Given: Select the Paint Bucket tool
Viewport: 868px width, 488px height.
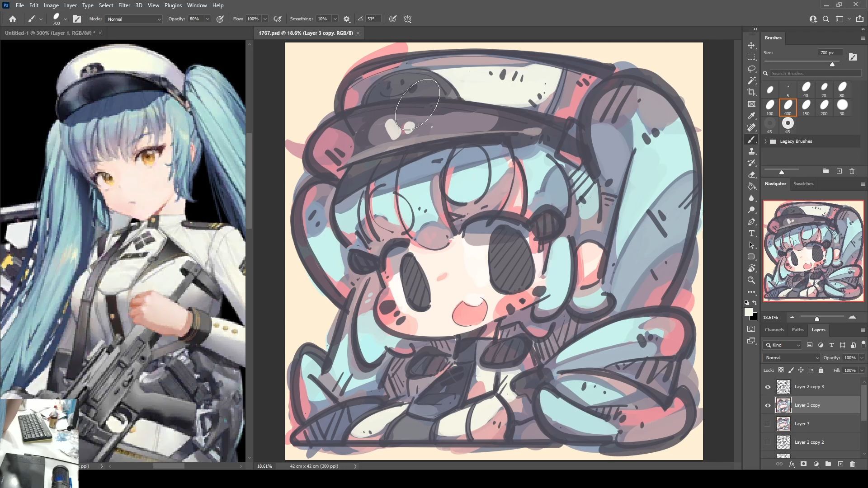Looking at the screenshot, I should tap(751, 187).
